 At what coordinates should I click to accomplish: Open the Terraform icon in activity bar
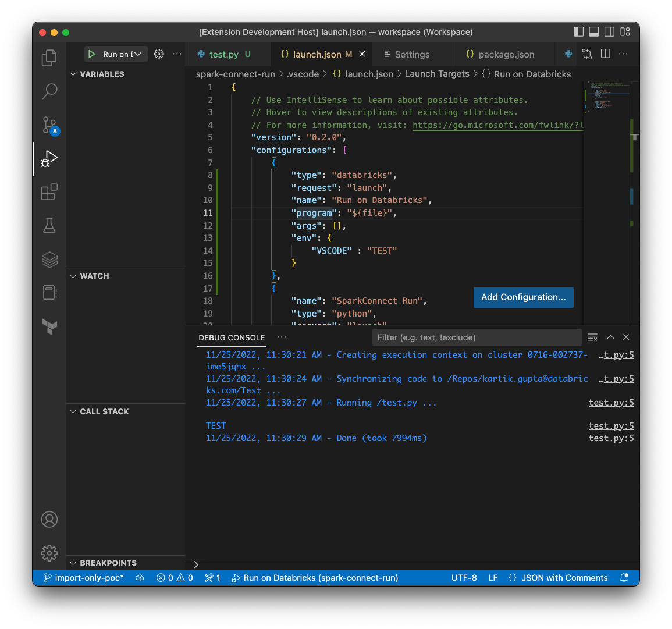(x=49, y=326)
